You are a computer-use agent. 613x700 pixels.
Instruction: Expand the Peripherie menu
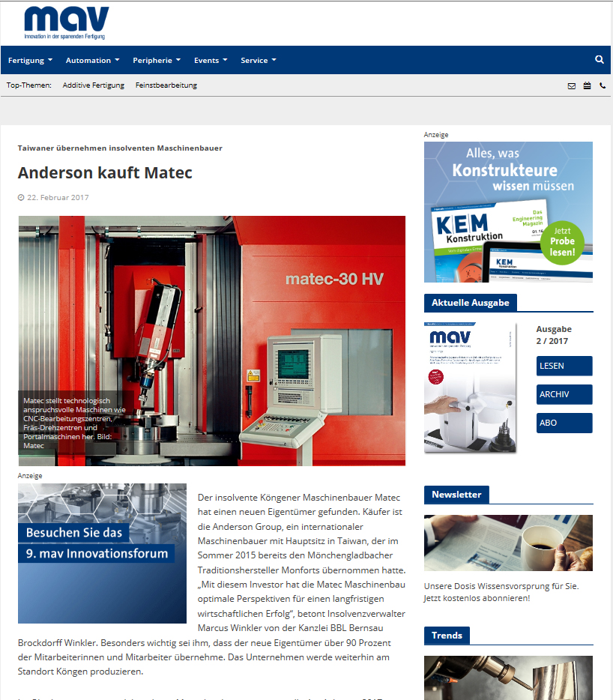tap(157, 60)
